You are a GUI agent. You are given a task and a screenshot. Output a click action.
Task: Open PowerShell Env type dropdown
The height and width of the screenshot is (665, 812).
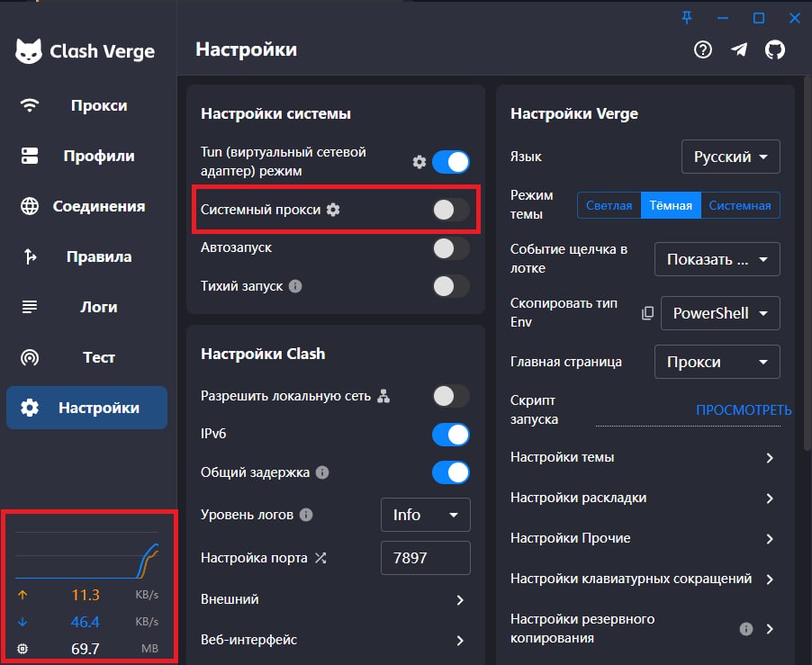720,313
